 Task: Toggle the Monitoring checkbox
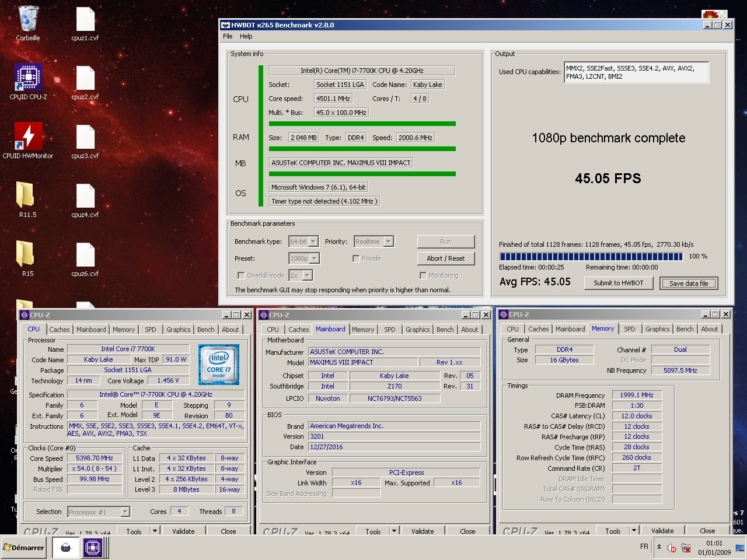pyautogui.click(x=423, y=275)
